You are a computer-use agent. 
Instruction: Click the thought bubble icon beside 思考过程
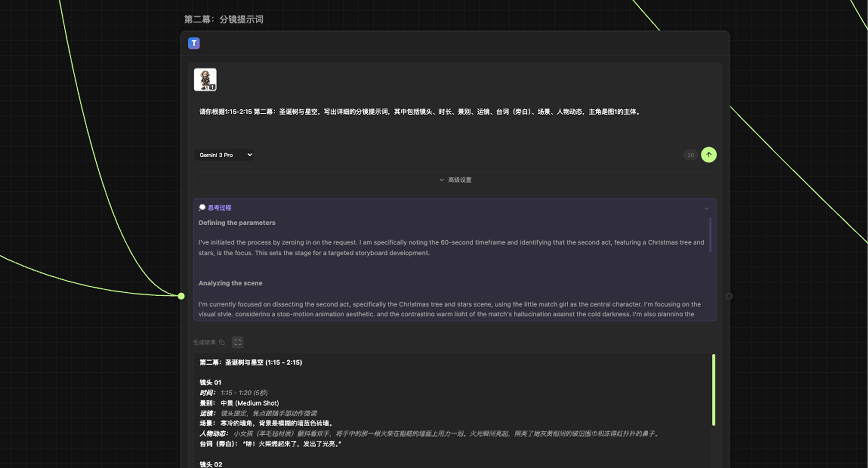pos(202,208)
